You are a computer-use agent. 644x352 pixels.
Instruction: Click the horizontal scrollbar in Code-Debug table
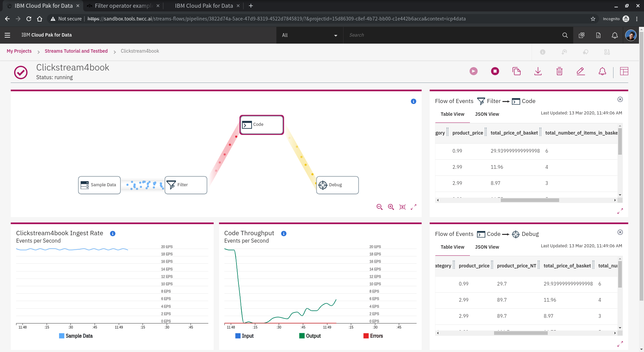click(x=521, y=333)
